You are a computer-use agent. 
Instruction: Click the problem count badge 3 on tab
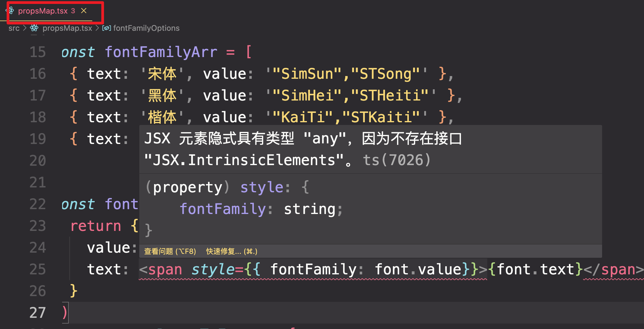click(73, 11)
